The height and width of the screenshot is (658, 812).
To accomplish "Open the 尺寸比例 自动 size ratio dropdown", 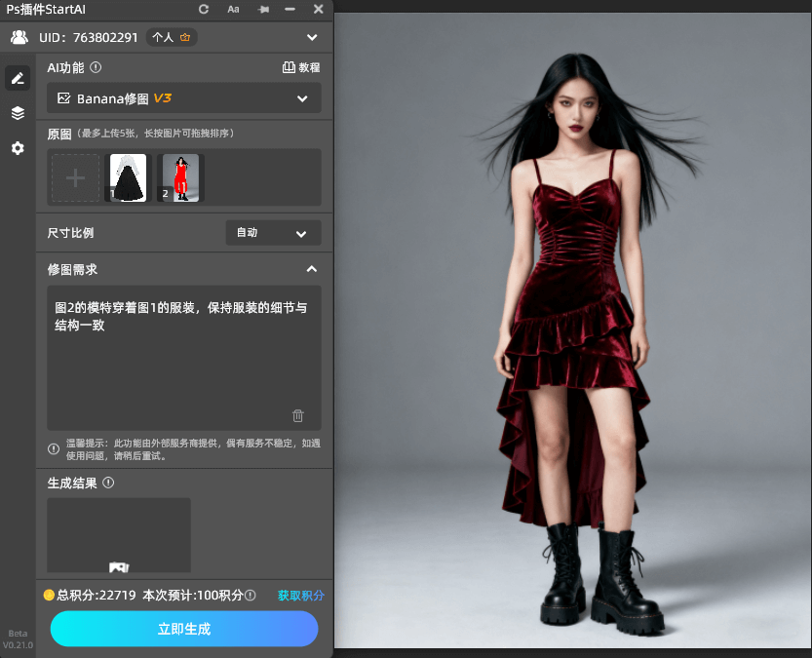I will point(272,233).
